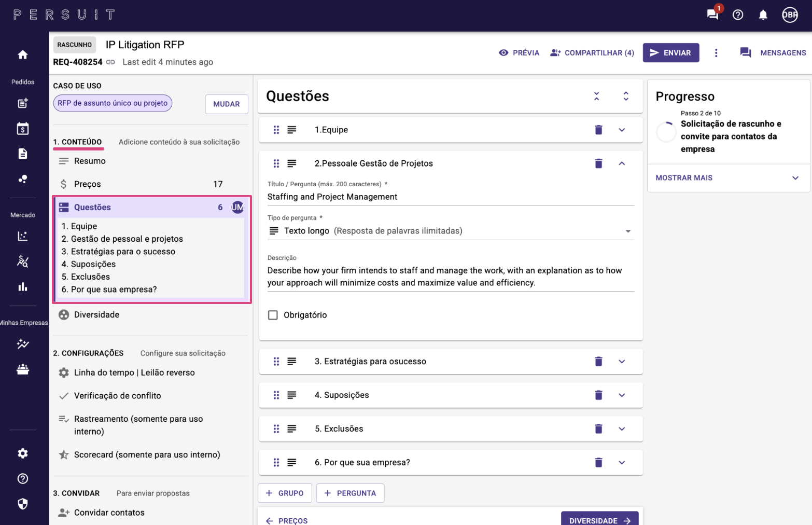Open the bar chart icon in sidebar
Screen dimensions: 812x525
23,286
